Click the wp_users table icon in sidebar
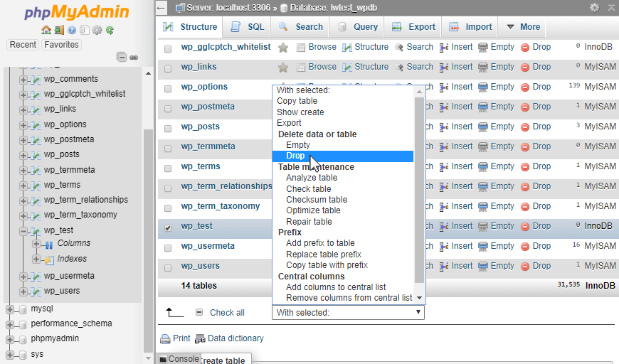 [x=36, y=291]
